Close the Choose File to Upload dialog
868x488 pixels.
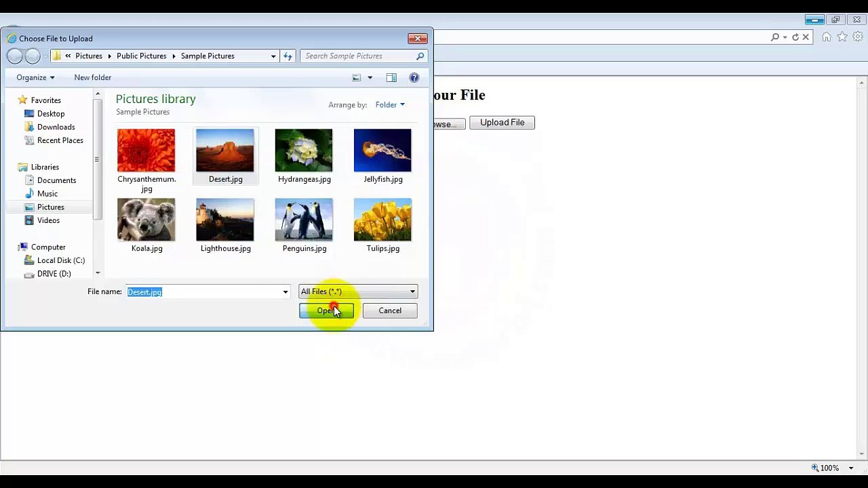point(418,39)
